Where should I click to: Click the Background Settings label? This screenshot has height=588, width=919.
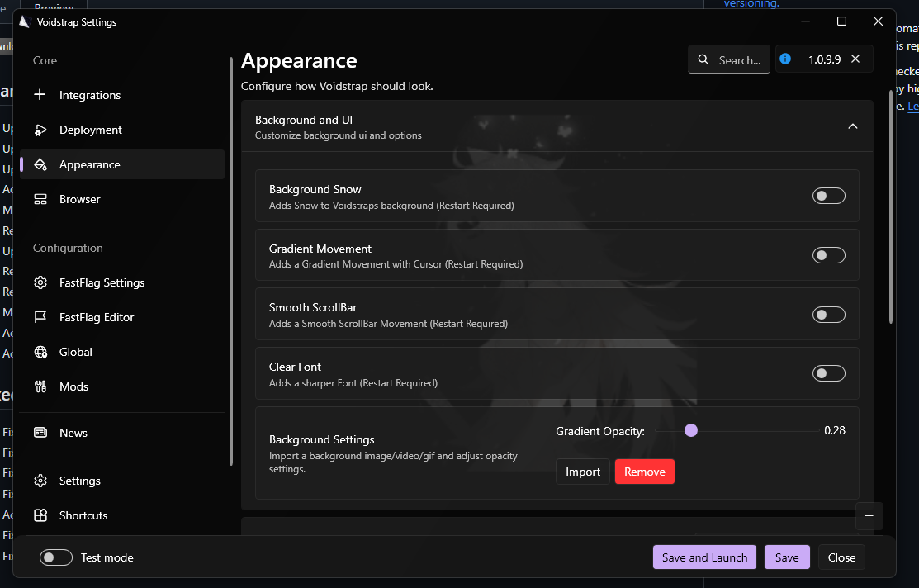tap(321, 439)
